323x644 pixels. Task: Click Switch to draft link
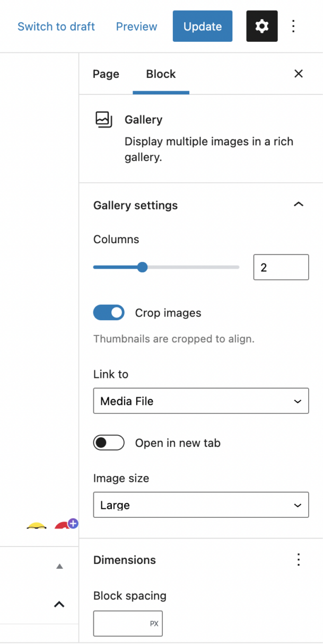[x=56, y=27]
